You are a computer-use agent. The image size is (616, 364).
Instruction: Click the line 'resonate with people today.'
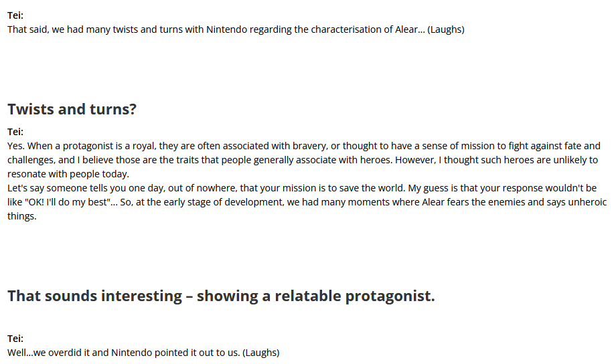click(68, 174)
